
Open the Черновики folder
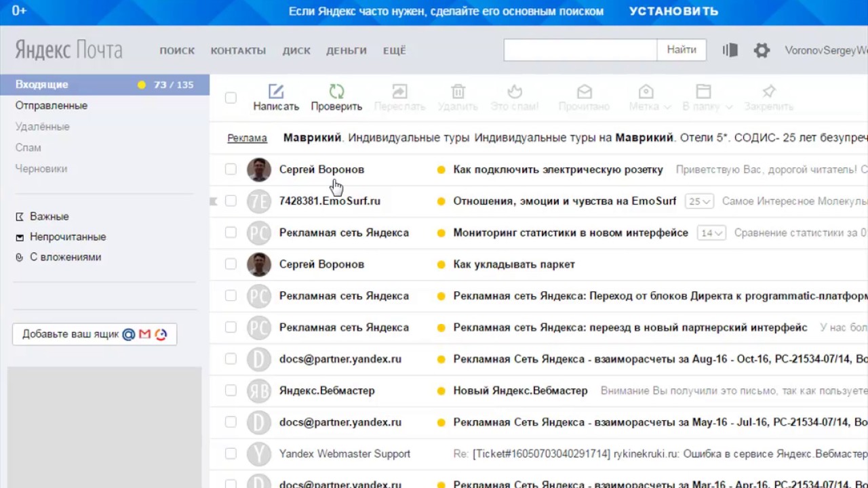click(x=41, y=169)
